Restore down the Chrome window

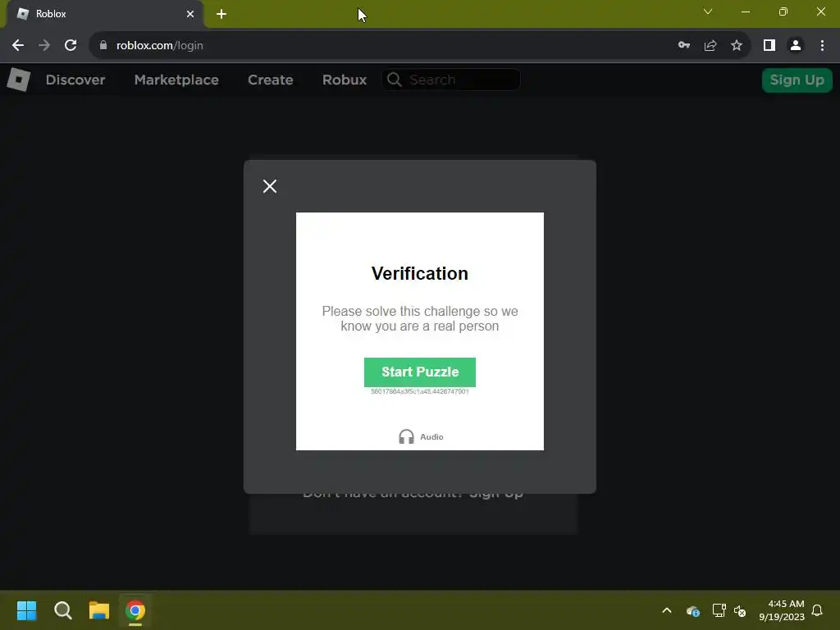[x=783, y=11]
